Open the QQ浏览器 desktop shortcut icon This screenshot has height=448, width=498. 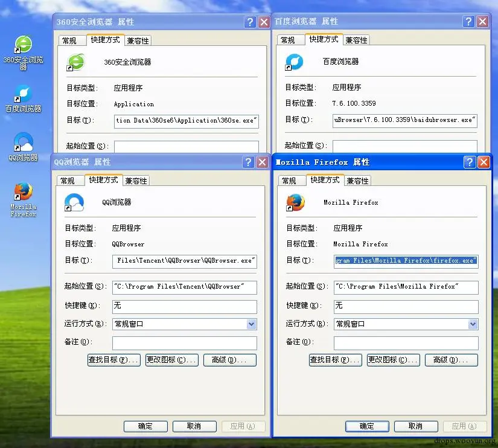pos(23,142)
